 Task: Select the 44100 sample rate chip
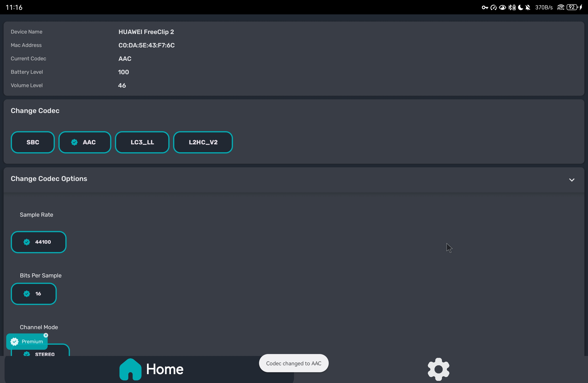click(x=39, y=242)
